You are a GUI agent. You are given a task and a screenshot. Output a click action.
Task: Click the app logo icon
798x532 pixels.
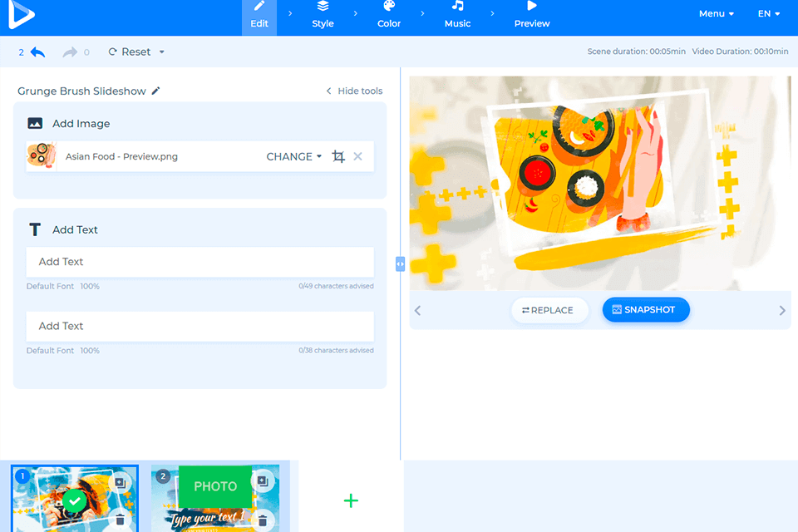click(x=22, y=14)
